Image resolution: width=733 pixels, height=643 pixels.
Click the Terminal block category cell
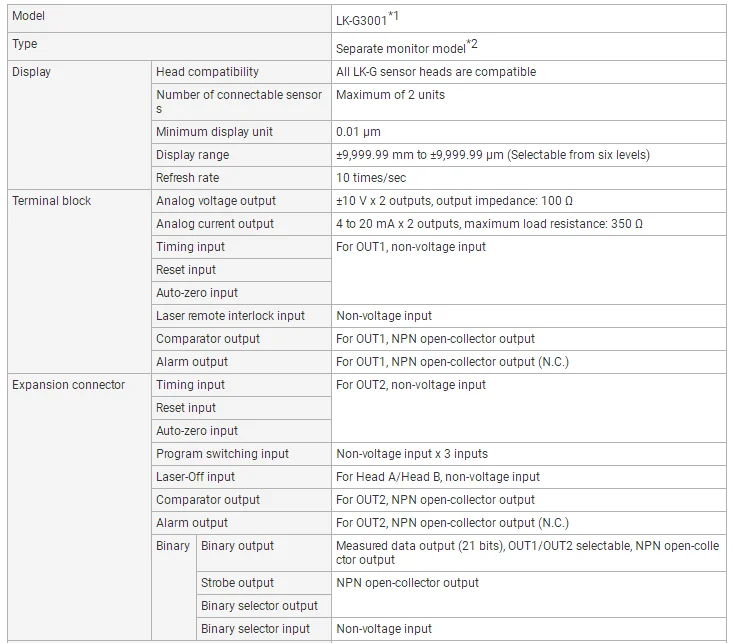coord(79,281)
